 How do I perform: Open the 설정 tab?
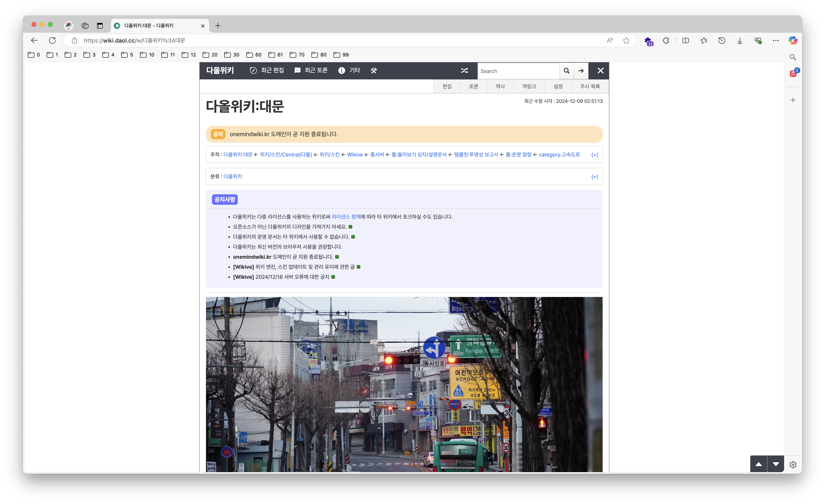(558, 86)
